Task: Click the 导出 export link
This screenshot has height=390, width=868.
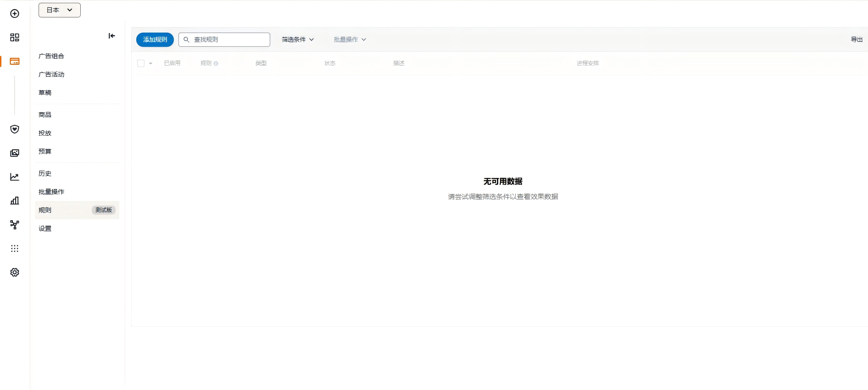Action: (x=857, y=39)
